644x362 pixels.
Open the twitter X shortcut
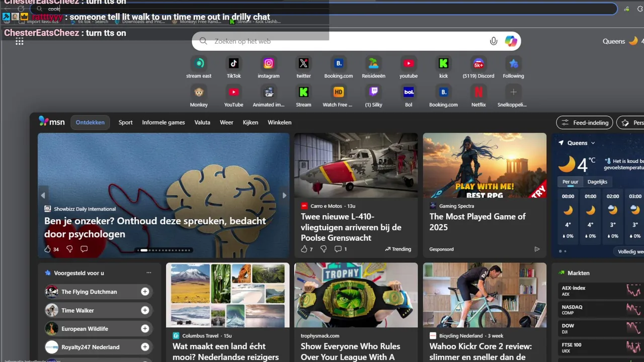[x=303, y=63]
